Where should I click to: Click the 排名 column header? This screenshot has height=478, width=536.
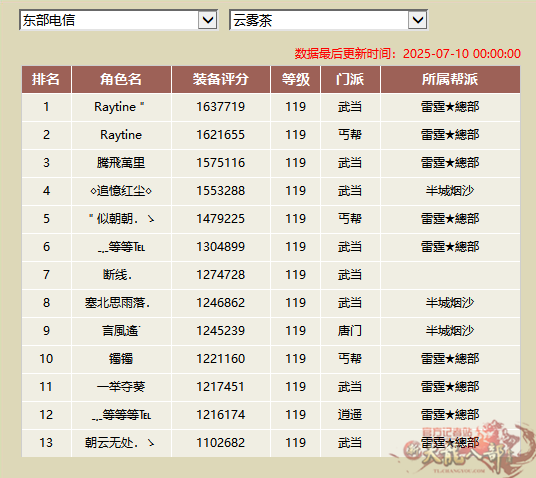click(x=46, y=79)
